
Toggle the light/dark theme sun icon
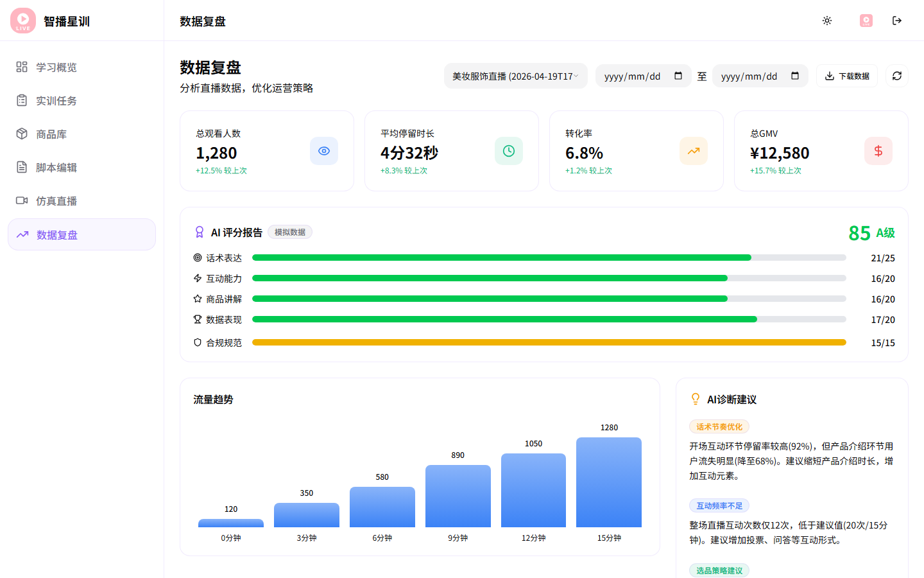pos(827,21)
